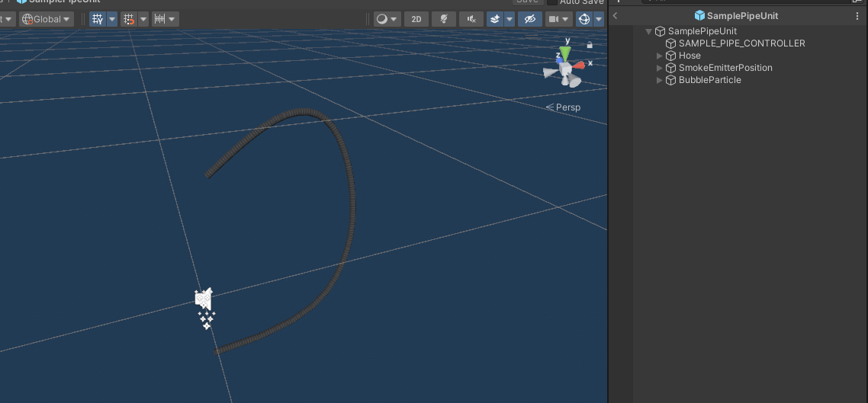Click the cube icon beside BubbleParticle
Image resolution: width=868 pixels, height=403 pixels.
pyautogui.click(x=670, y=80)
